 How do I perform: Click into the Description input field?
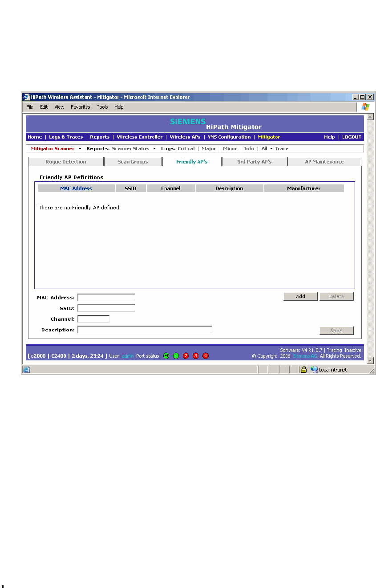[145, 330]
